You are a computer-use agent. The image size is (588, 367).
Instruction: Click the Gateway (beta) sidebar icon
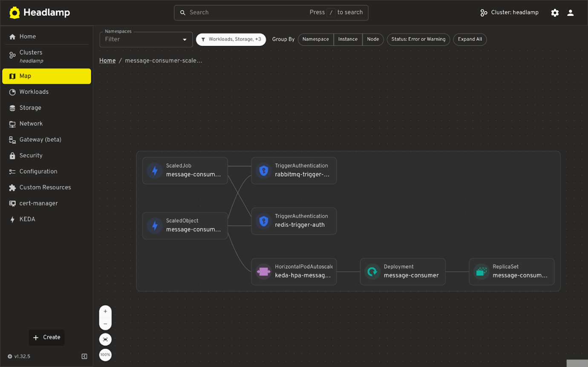(12, 140)
